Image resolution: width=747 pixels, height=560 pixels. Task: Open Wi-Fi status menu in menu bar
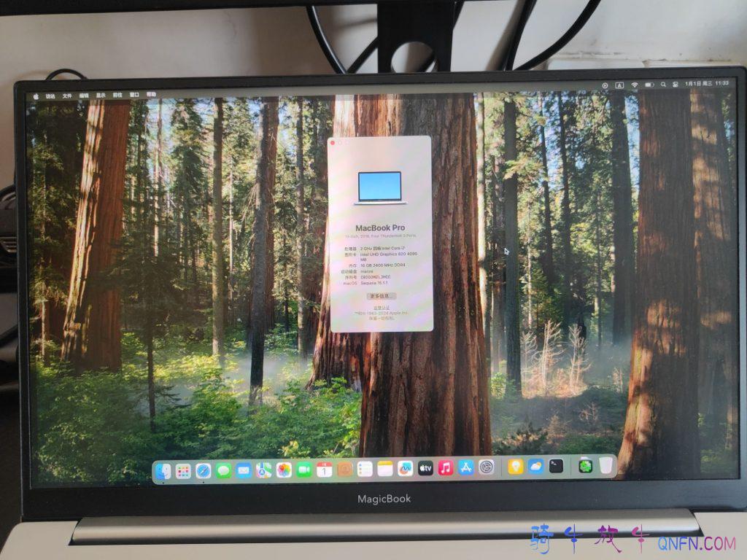coord(635,85)
